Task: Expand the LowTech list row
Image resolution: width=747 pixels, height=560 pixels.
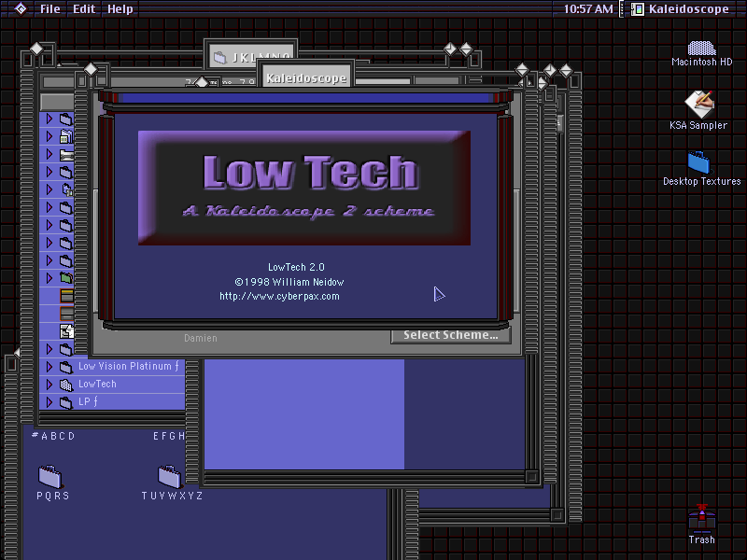Action: click(x=49, y=385)
